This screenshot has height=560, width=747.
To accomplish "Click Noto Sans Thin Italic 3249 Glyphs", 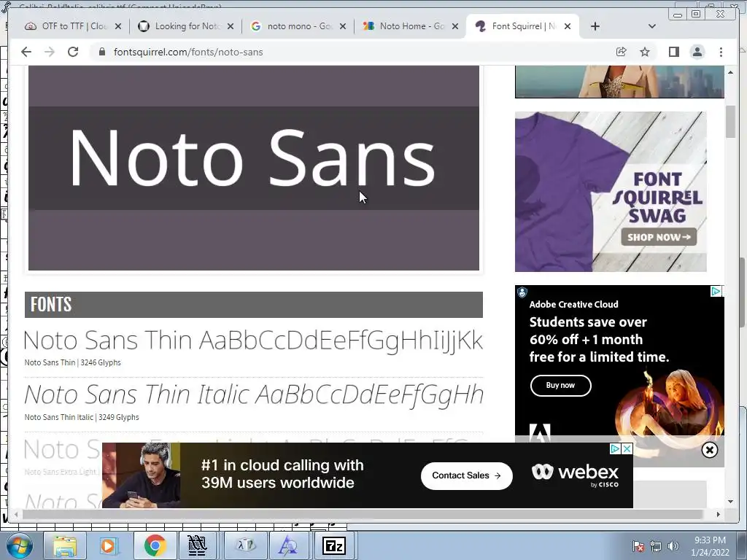I will click(x=82, y=417).
